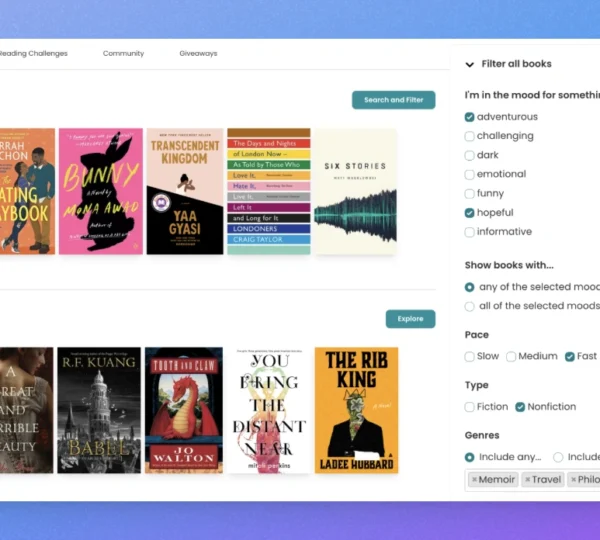The image size is (600, 540).
Task: Open the Bunny book cover
Action: click(100, 191)
